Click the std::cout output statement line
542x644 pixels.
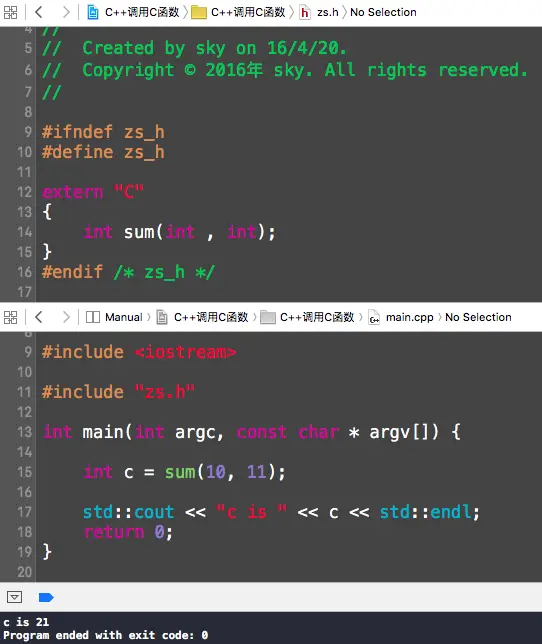(281, 512)
